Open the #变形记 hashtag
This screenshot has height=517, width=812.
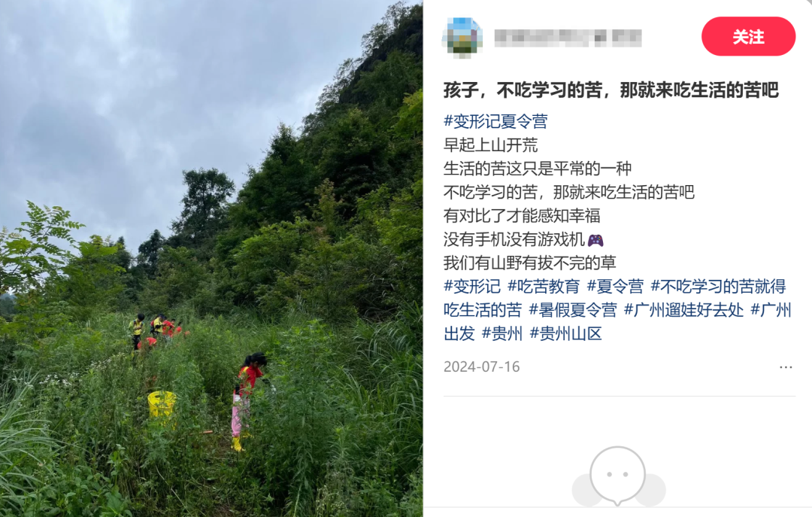[471, 286]
